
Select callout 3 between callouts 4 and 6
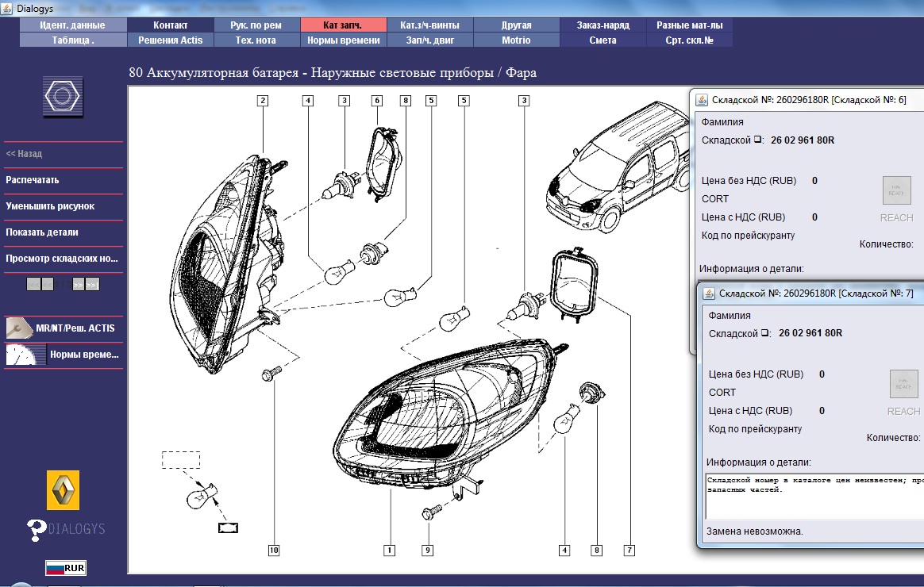[345, 101]
